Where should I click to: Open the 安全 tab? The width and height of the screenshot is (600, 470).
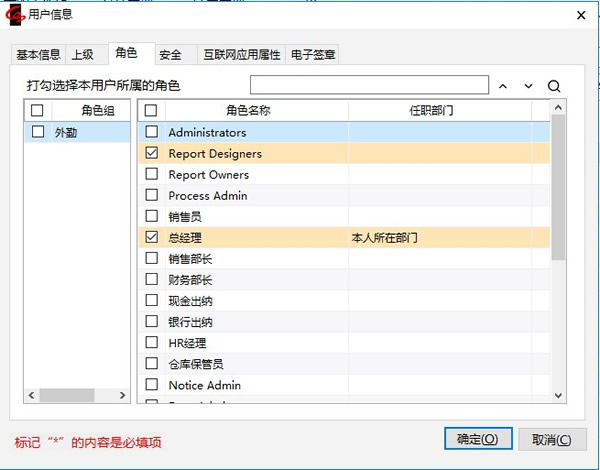pos(171,54)
